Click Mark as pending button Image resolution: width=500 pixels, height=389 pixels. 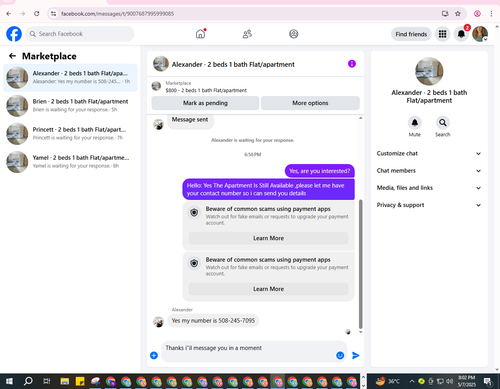(x=205, y=103)
